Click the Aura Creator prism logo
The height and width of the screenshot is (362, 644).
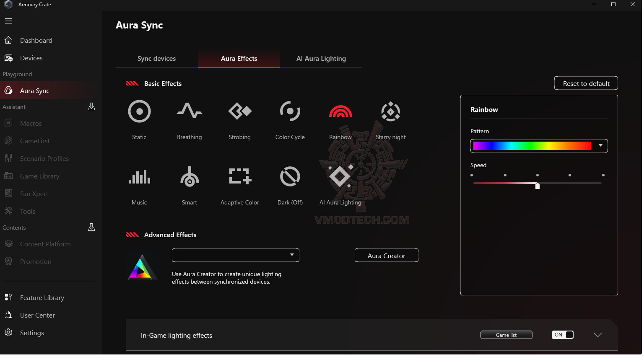pos(142,267)
